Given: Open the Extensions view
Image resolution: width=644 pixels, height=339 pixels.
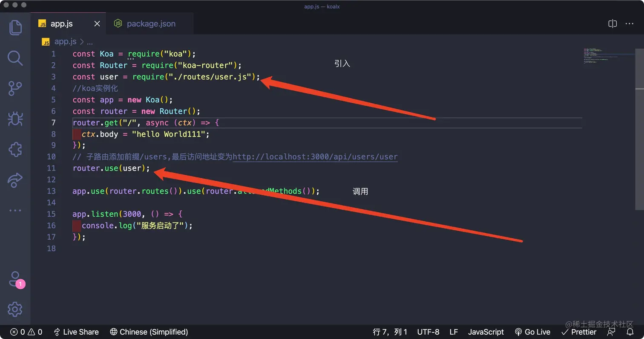Looking at the screenshot, I should [15, 149].
